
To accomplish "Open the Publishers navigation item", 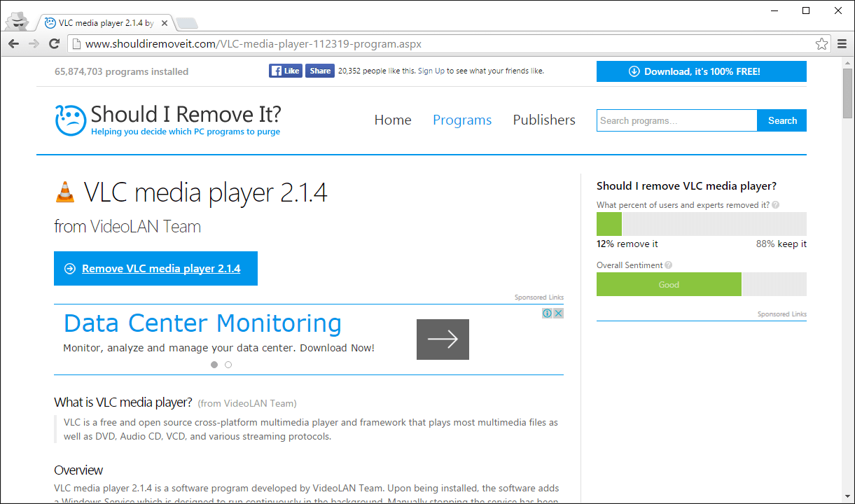I will tap(544, 120).
